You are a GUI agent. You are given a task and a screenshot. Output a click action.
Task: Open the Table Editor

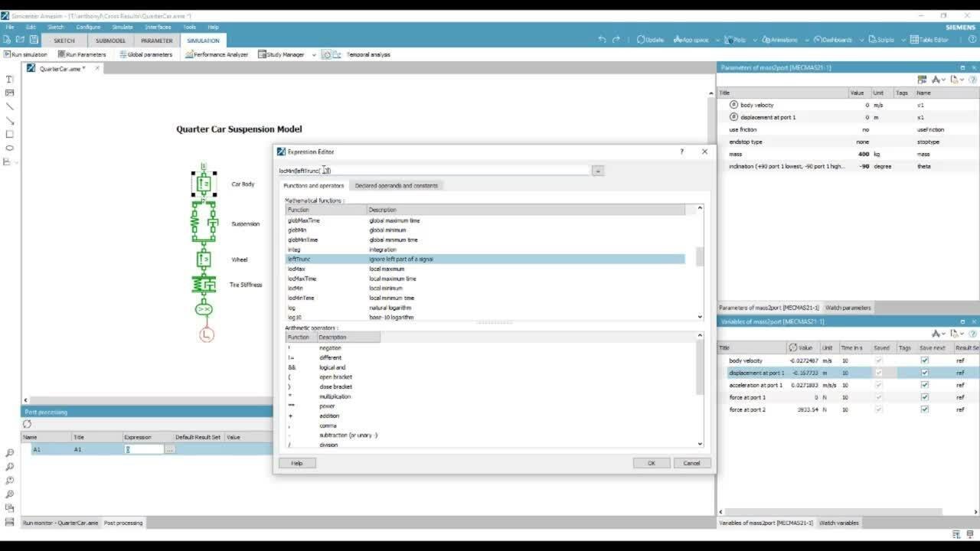929,40
